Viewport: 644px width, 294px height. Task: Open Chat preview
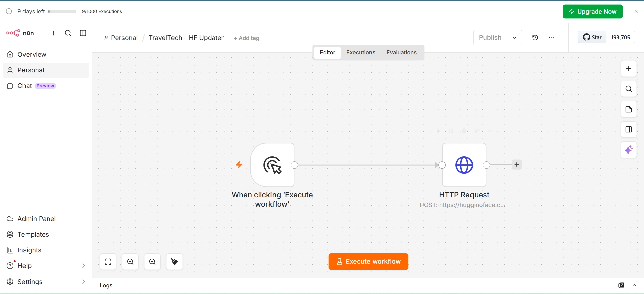(46, 86)
